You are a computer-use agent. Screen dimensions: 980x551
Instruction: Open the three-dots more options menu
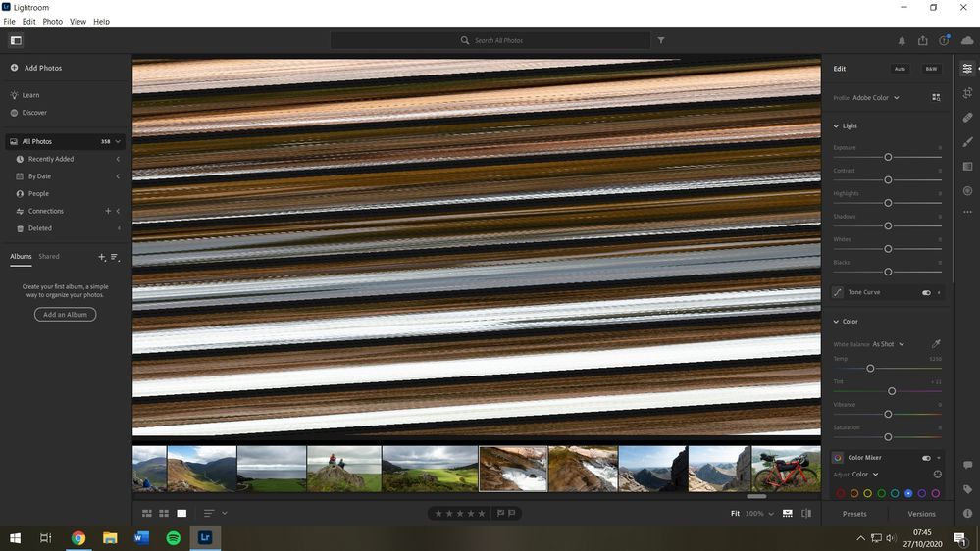click(x=967, y=212)
